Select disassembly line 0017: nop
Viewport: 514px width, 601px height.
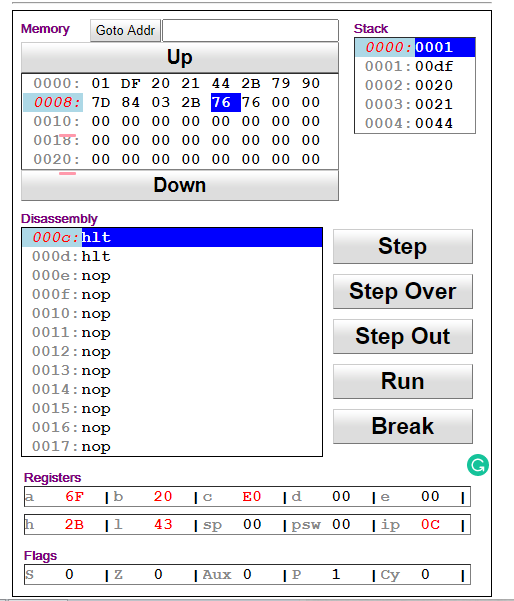[172, 447]
